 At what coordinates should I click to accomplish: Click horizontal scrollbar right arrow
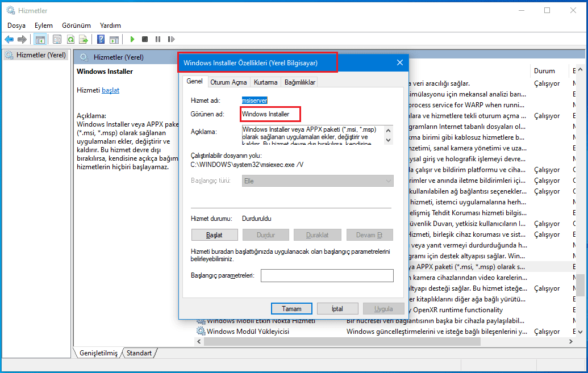571,342
